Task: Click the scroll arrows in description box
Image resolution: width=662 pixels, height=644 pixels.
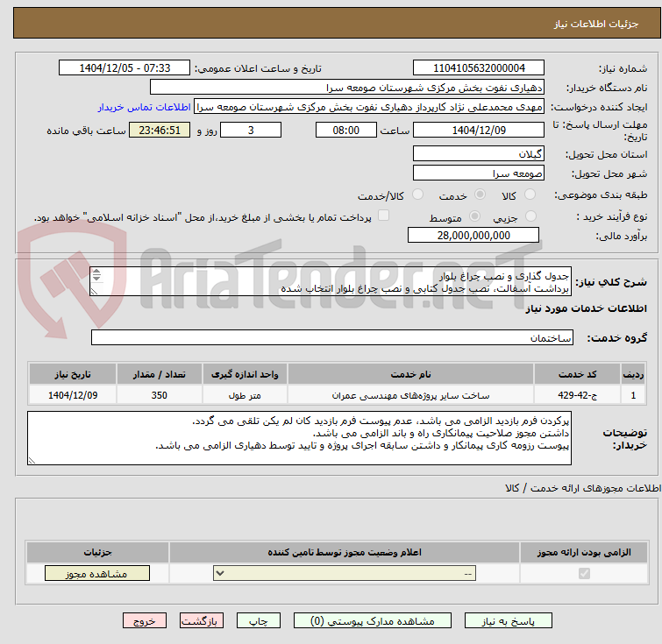Action: [96, 275]
